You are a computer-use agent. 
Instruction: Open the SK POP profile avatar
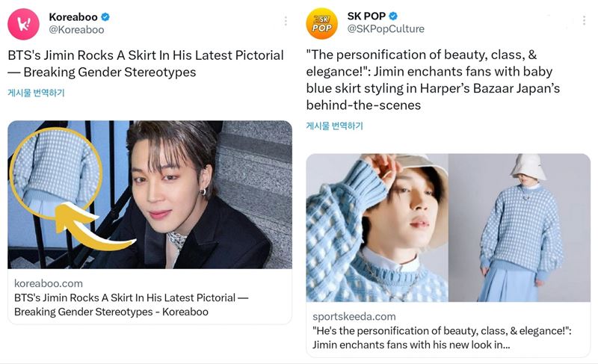(x=322, y=23)
